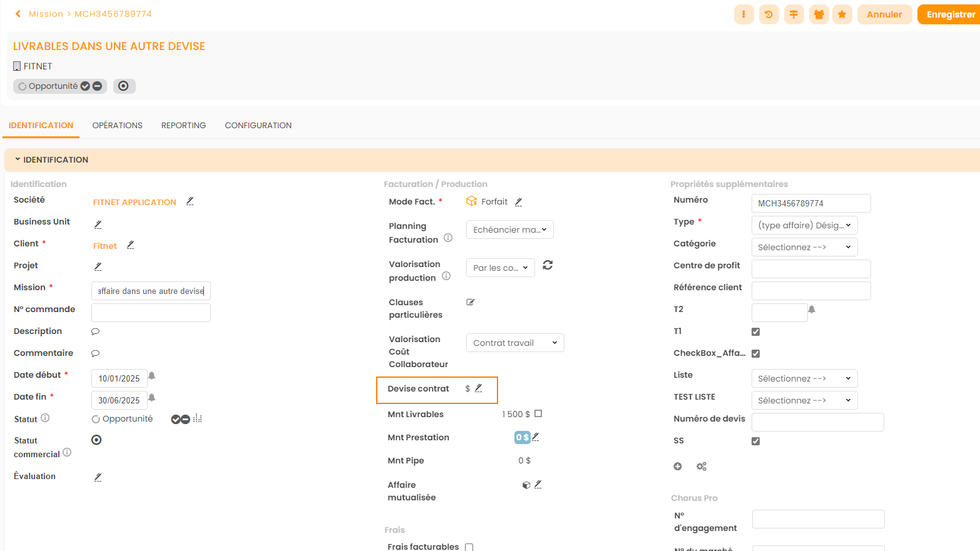Click the pencil icon next to Société
The image size is (980, 551).
point(190,201)
